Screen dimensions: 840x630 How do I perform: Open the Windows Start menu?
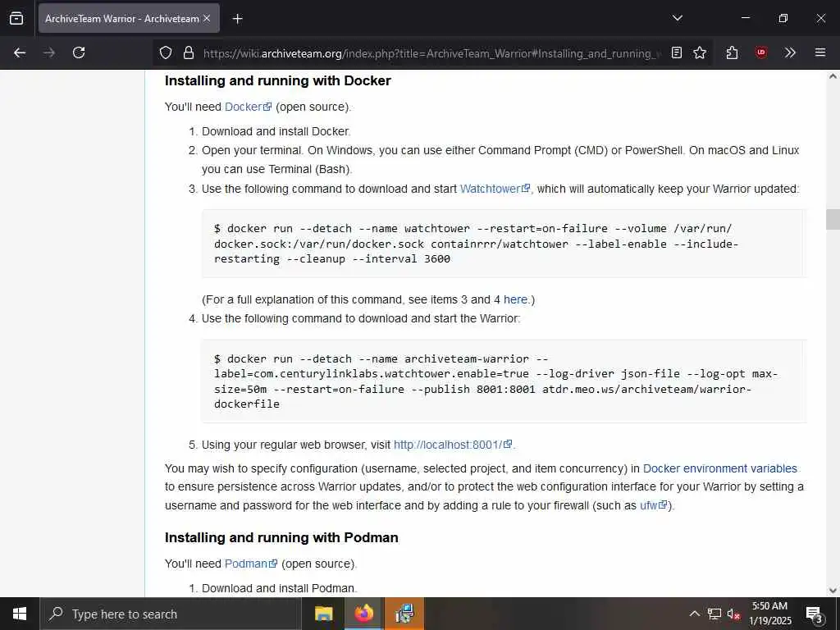pos(20,614)
